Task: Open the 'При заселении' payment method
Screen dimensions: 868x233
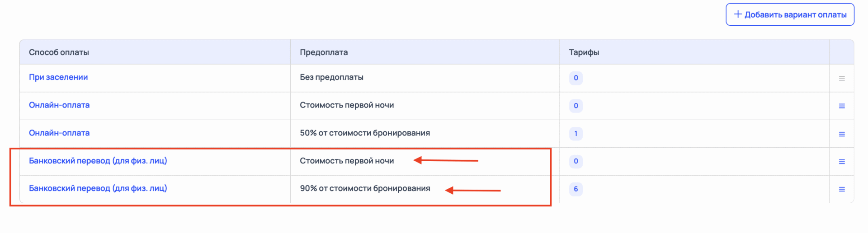Action: (58, 77)
